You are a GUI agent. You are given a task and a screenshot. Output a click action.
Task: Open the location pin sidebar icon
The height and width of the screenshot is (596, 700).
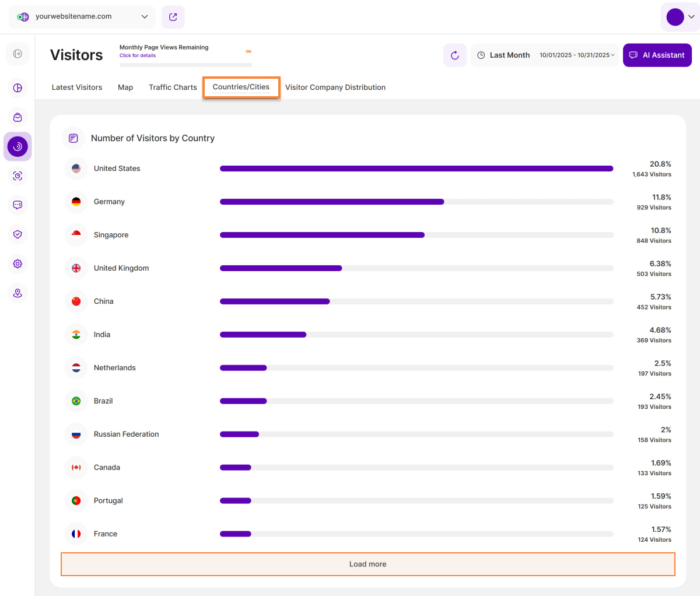click(x=17, y=293)
